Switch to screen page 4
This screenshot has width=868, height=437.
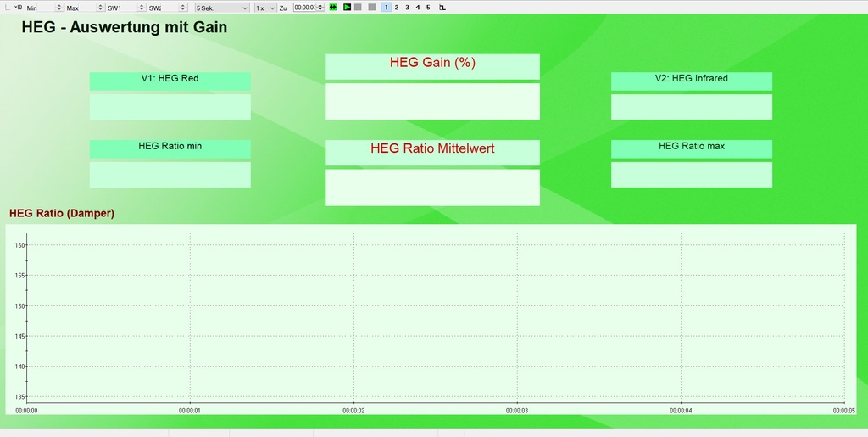pyautogui.click(x=417, y=7)
